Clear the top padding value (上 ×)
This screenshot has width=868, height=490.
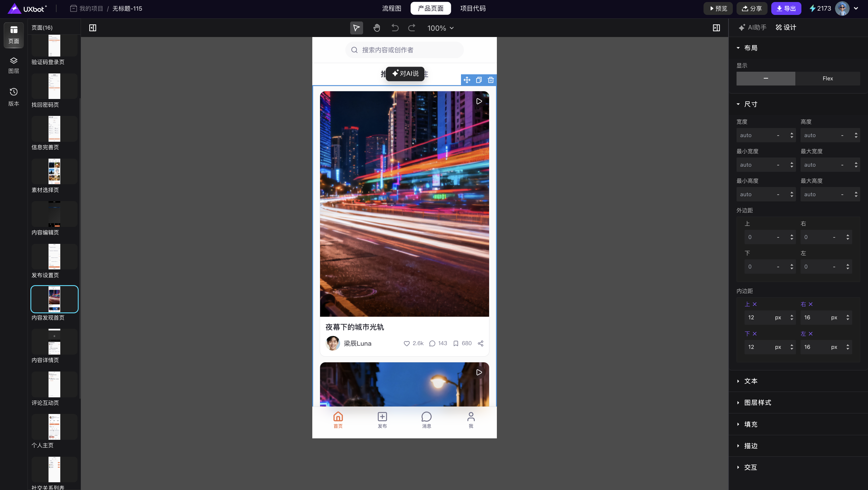pyautogui.click(x=754, y=304)
